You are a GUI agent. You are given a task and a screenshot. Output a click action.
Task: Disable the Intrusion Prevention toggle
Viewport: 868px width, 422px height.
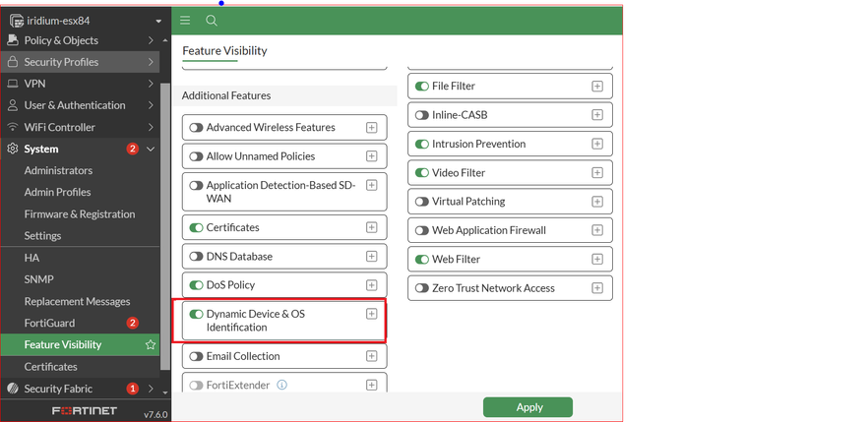422,145
